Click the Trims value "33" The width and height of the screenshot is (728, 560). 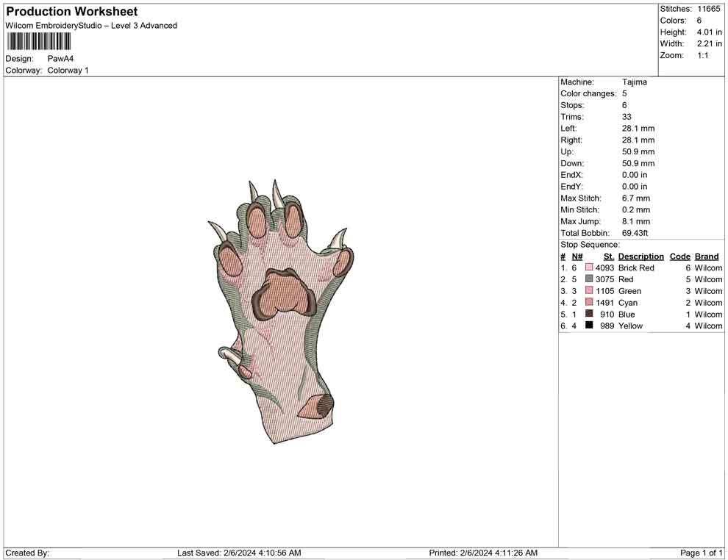627,116
